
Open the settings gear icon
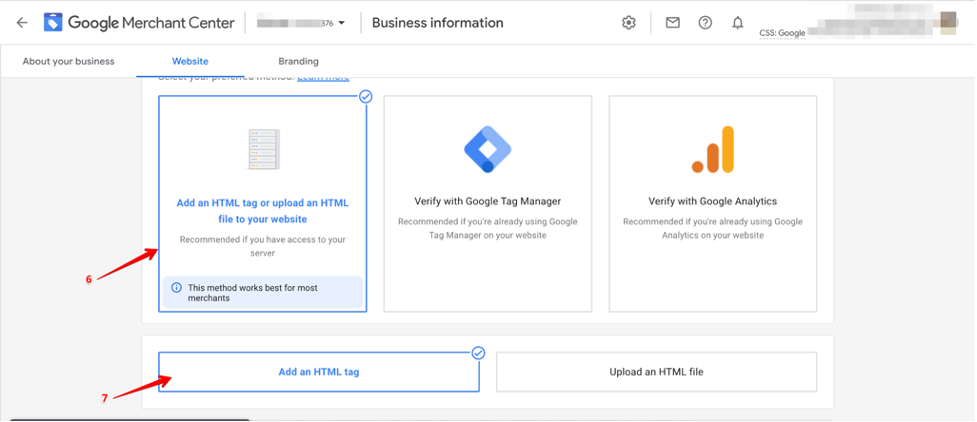629,23
